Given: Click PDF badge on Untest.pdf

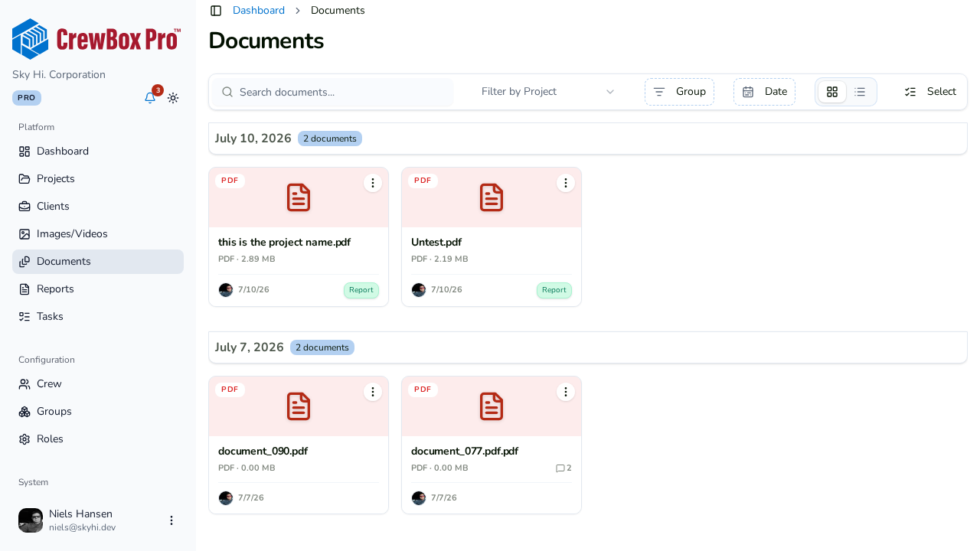Looking at the screenshot, I should coord(423,181).
